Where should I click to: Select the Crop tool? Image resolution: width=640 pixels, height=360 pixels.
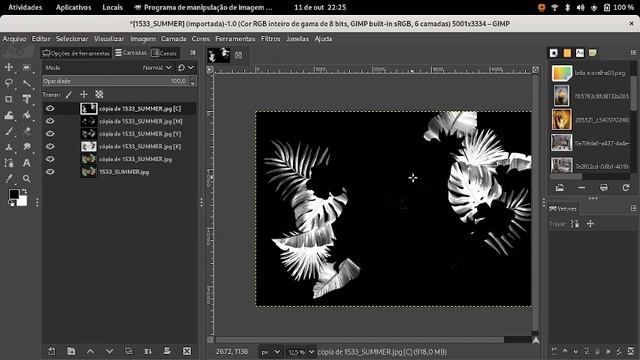(9, 99)
